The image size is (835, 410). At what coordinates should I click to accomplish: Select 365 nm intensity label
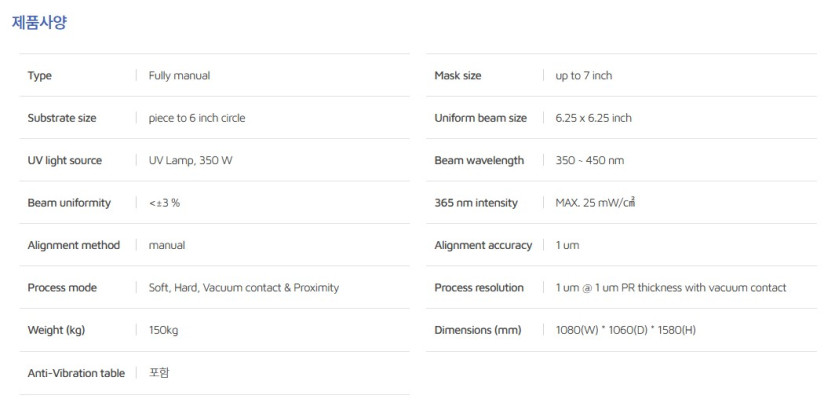(x=476, y=203)
